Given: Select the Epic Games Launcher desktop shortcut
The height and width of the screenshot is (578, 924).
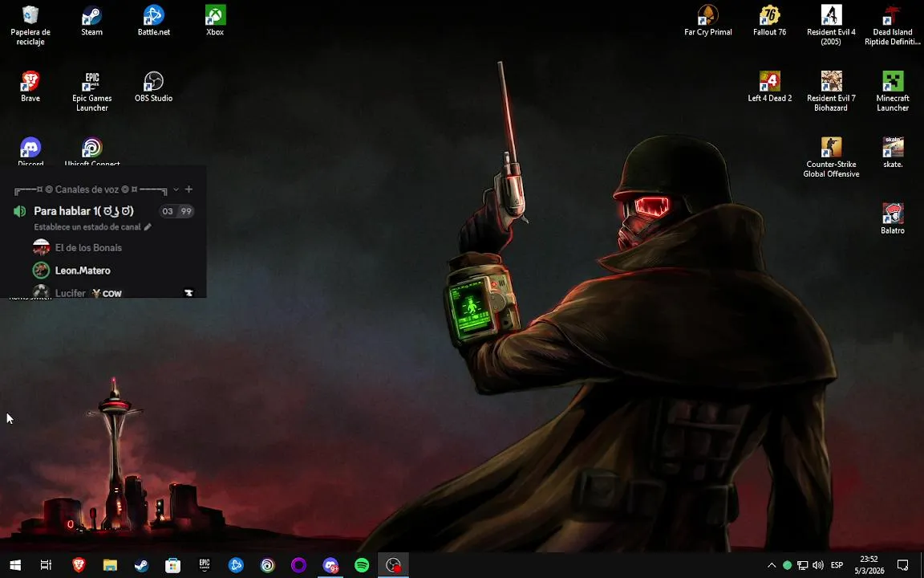Looking at the screenshot, I should pyautogui.click(x=92, y=92).
